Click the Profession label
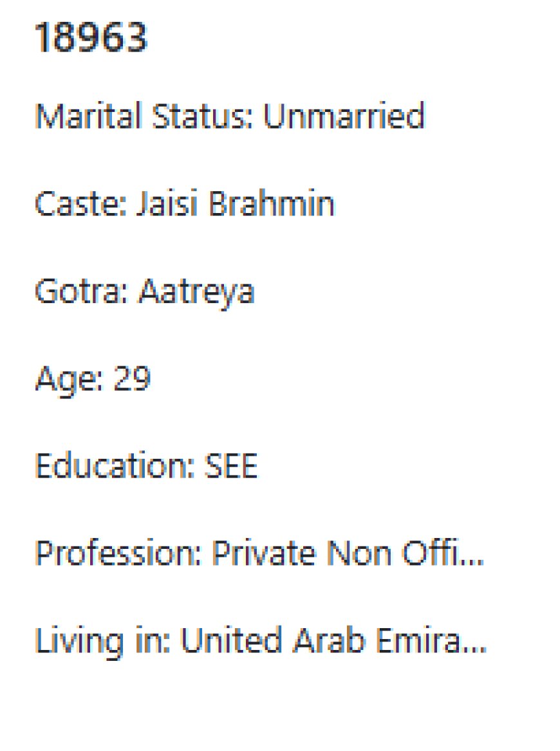Image resolution: width=560 pixels, height=751 pixels. (x=119, y=553)
